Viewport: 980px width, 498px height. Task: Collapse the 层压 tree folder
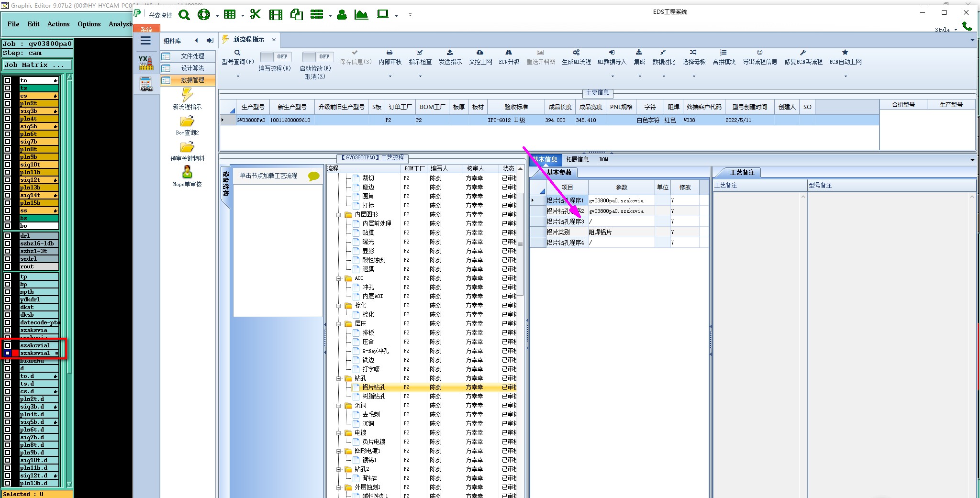click(x=339, y=324)
